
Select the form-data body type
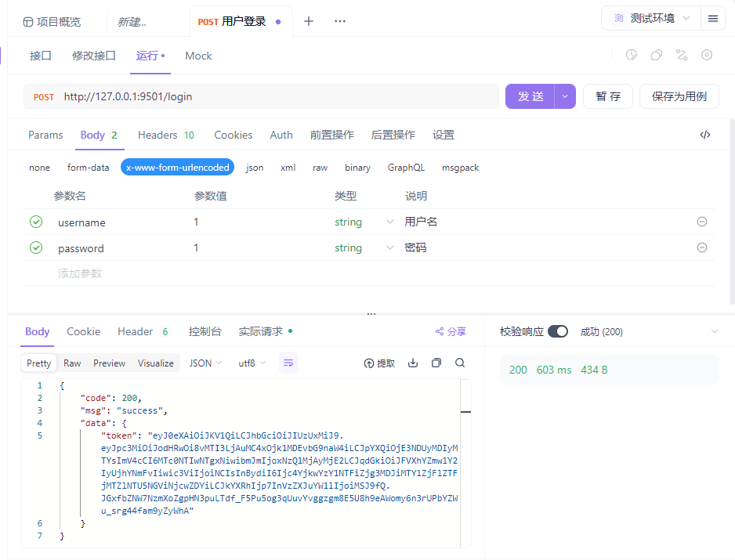(x=88, y=168)
